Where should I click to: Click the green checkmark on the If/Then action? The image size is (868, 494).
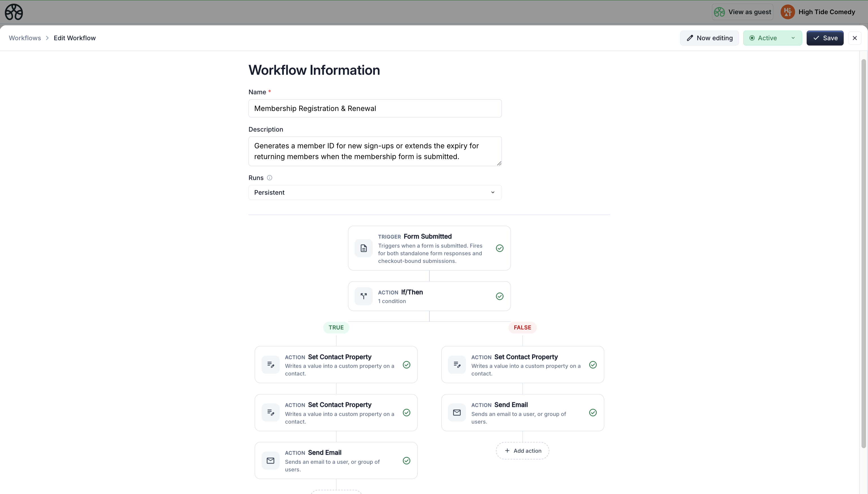coord(499,296)
